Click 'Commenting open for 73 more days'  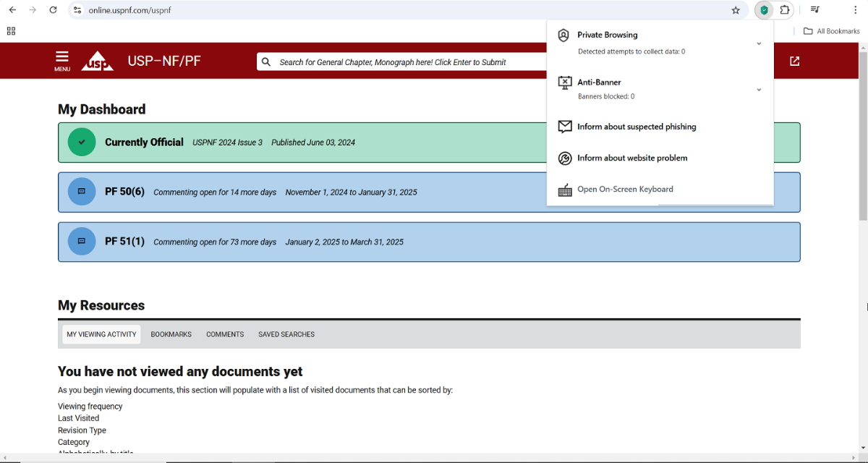(215, 242)
